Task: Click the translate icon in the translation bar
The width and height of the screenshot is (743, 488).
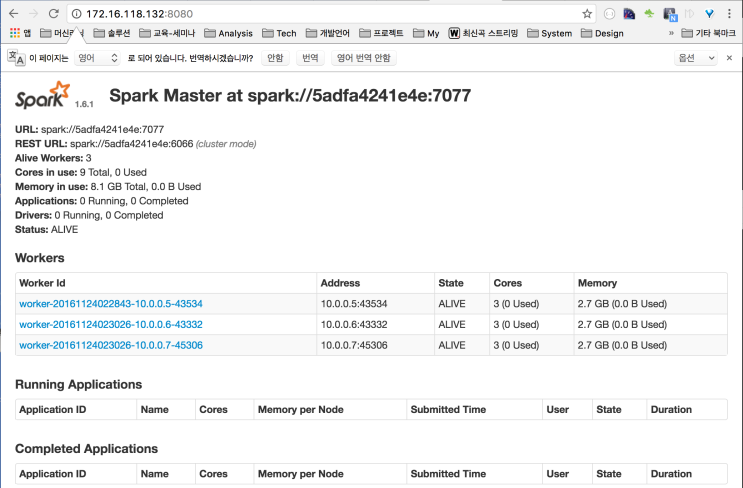Action: click(16, 58)
